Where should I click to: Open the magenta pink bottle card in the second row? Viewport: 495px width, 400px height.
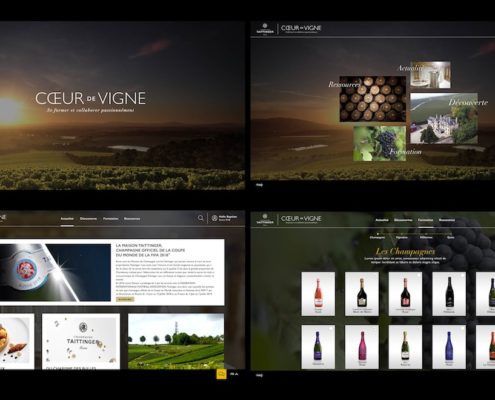pyautogui.click(x=362, y=347)
